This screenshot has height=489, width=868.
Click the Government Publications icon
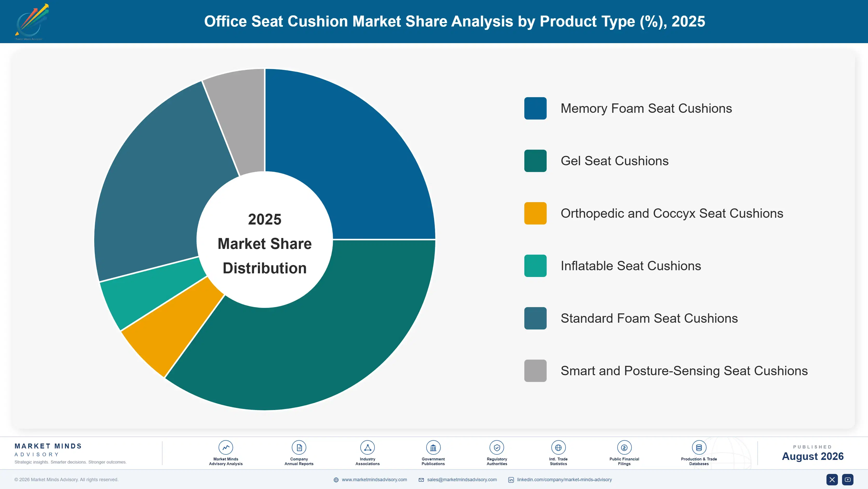433,447
